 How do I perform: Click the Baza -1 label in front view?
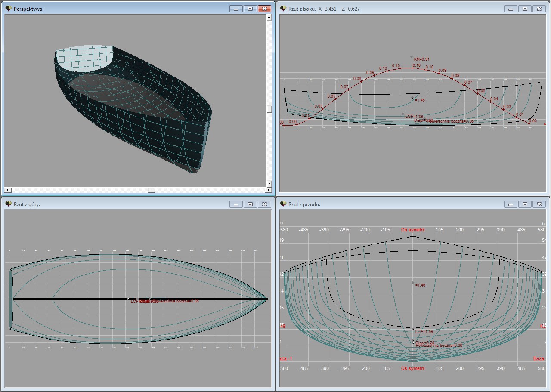286,358
